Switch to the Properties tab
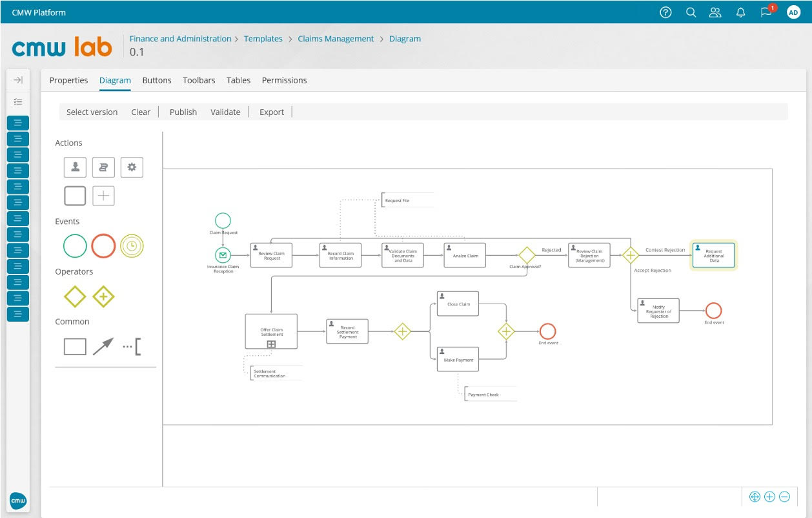 [68, 80]
